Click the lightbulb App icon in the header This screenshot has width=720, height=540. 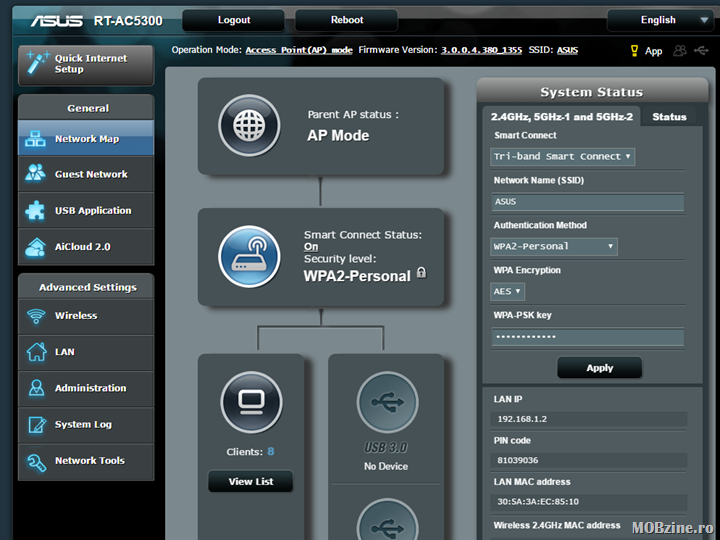click(x=634, y=51)
